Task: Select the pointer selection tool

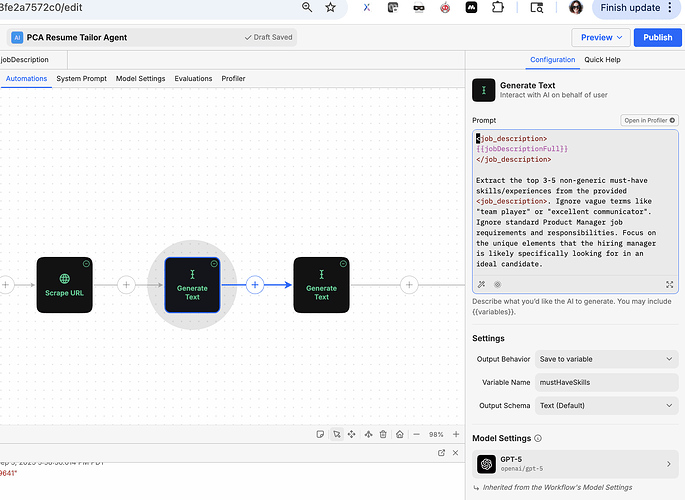Action: coord(336,434)
